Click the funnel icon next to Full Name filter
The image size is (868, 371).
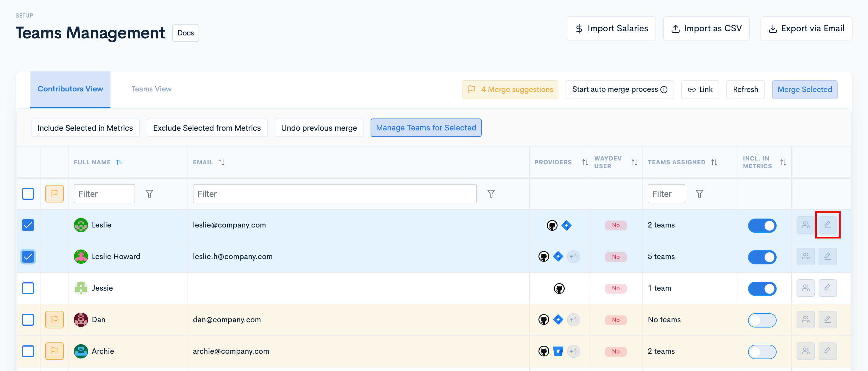tap(149, 194)
